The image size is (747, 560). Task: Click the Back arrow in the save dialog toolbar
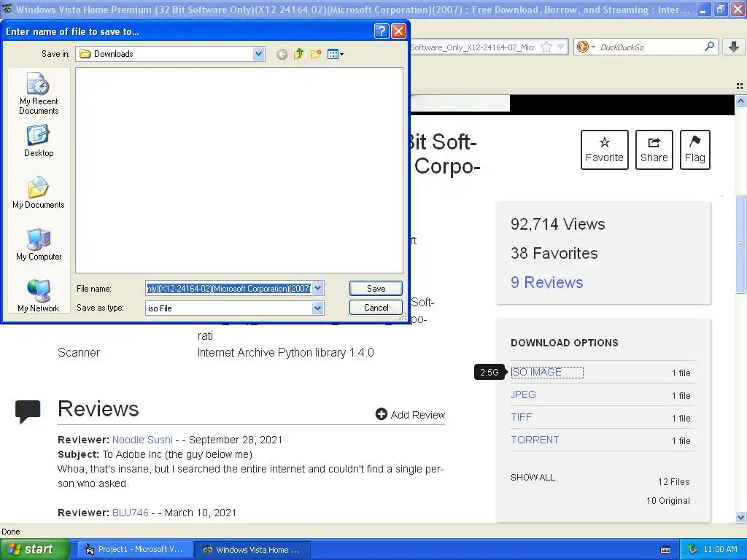(282, 54)
